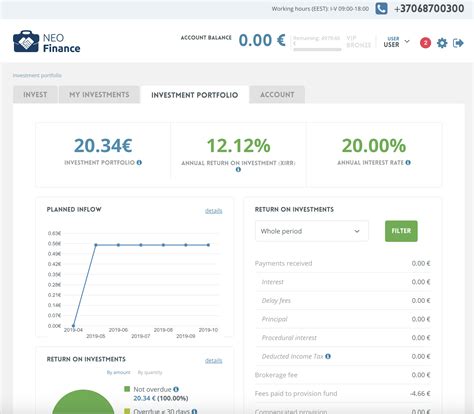Click the Payments received row label
The width and height of the screenshot is (474, 414).
(x=283, y=263)
